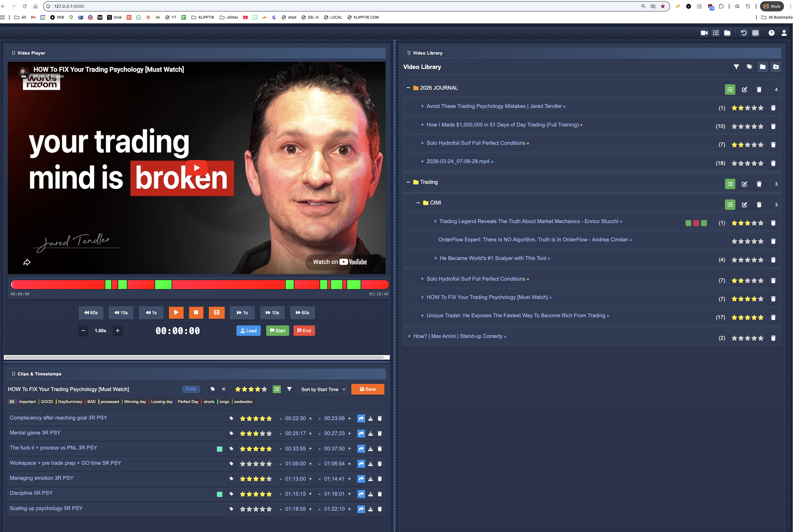Click Watch on YouTube link

coord(340,262)
